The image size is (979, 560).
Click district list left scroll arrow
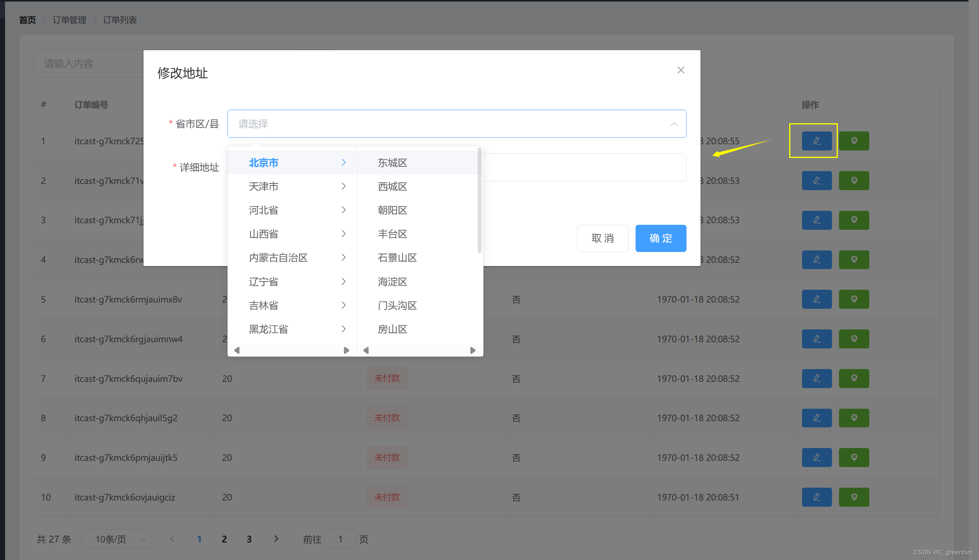[366, 350]
